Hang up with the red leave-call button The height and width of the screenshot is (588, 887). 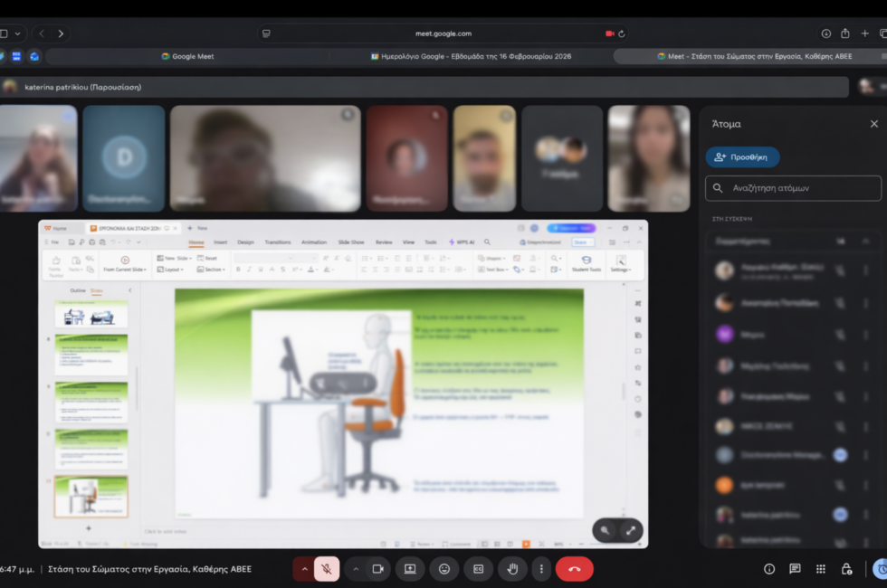pyautogui.click(x=574, y=569)
